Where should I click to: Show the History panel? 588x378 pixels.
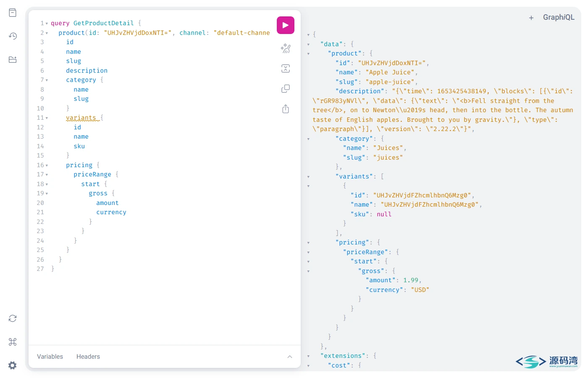pos(13,36)
